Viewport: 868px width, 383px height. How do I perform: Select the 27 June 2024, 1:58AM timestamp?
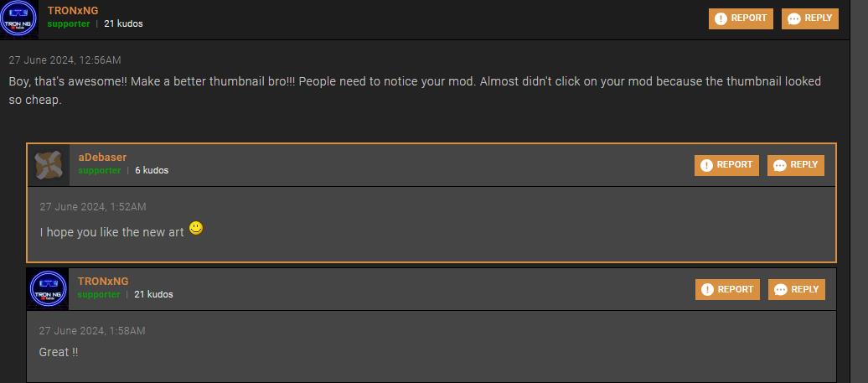pyautogui.click(x=92, y=330)
